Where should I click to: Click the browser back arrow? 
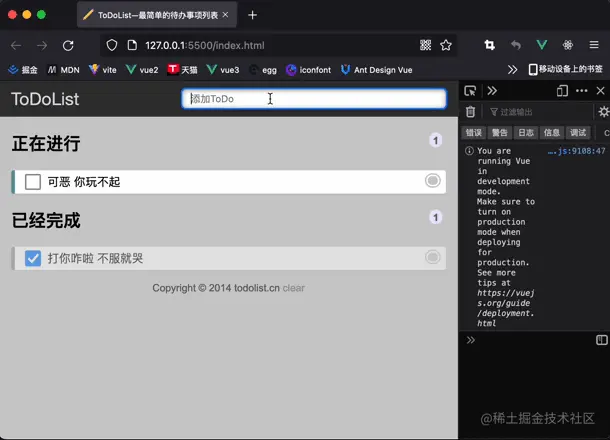(16, 46)
